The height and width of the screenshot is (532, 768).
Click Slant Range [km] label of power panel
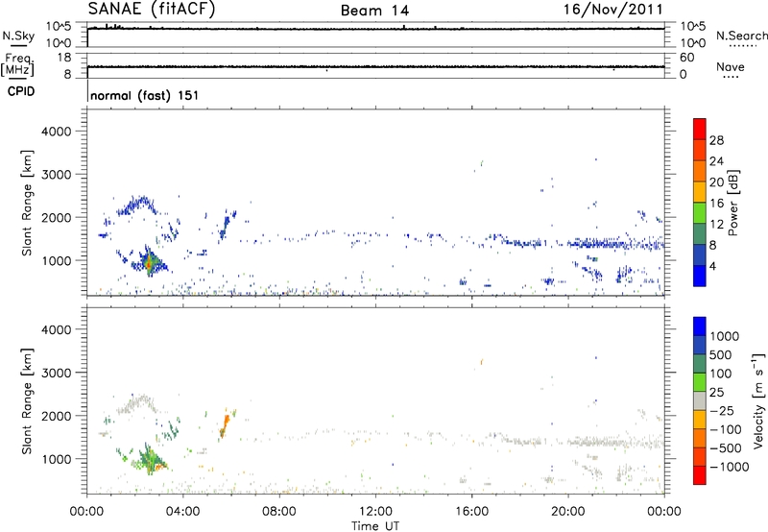coord(27,203)
